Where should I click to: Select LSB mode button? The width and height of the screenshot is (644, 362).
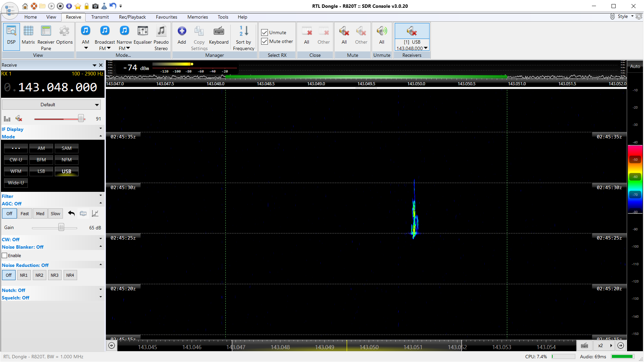coord(41,171)
